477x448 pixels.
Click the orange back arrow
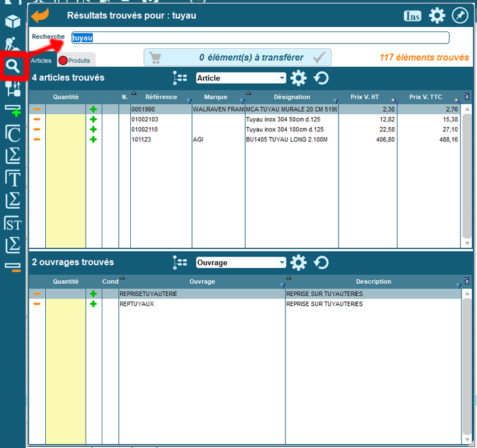(40, 16)
